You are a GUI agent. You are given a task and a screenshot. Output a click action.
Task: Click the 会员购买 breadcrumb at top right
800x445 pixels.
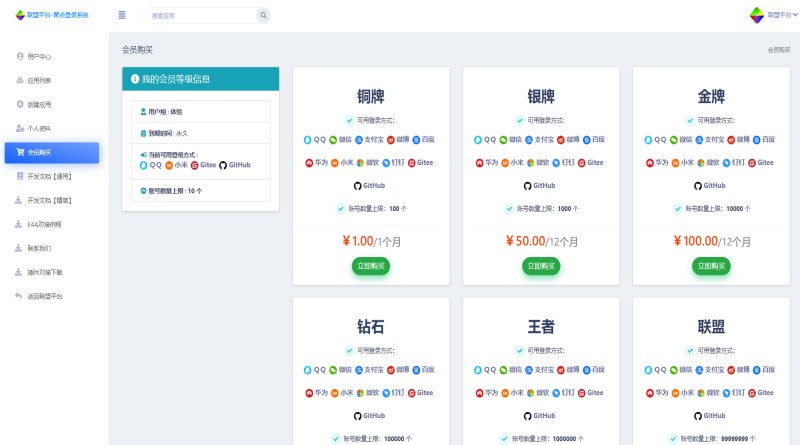(x=779, y=50)
